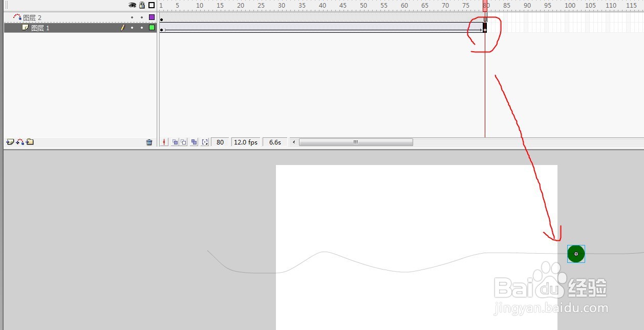The height and width of the screenshot is (330, 644).
Task: Insert a layer folder button
Action: (x=30, y=142)
